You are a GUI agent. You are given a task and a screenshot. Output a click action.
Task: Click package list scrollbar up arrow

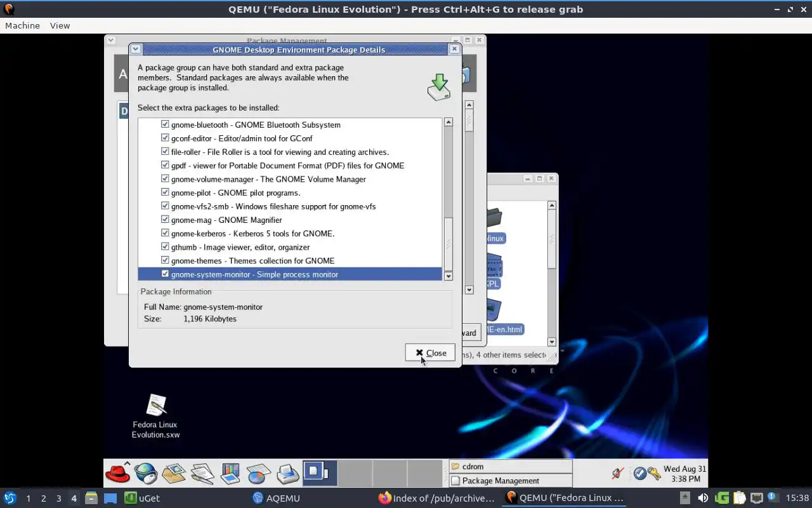pyautogui.click(x=449, y=122)
